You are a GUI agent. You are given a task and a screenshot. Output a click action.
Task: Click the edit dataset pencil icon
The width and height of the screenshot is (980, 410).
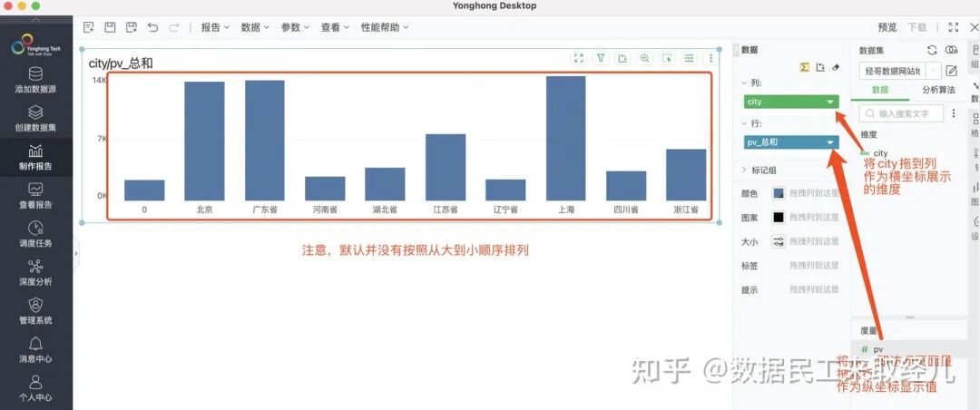(x=951, y=71)
